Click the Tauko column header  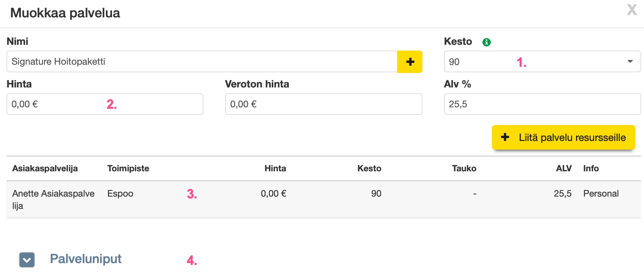tap(464, 168)
